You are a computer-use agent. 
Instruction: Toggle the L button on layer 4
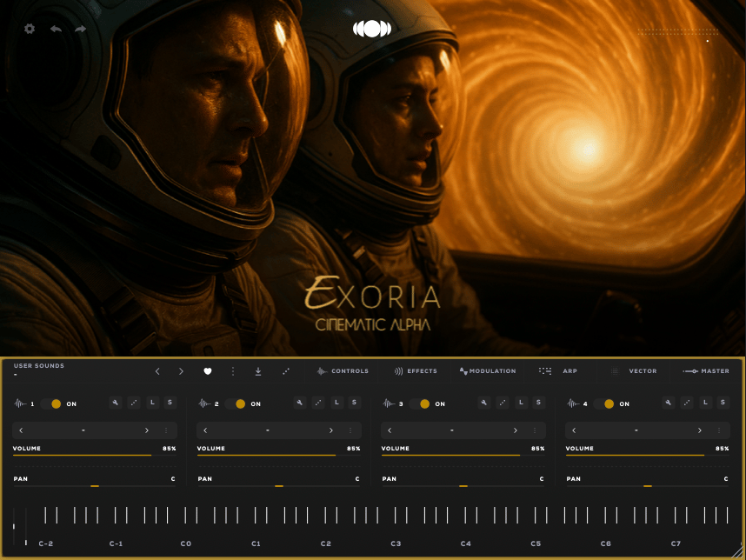[x=705, y=403]
